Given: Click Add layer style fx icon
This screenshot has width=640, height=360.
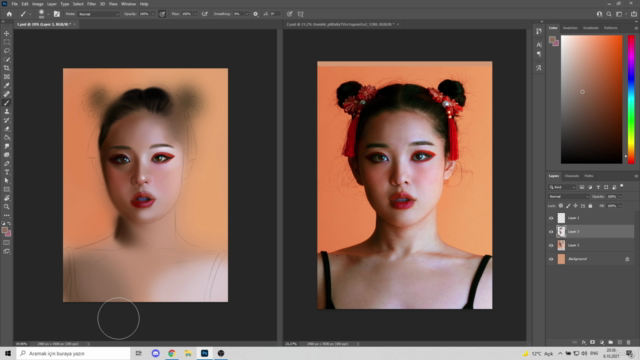Looking at the screenshot, I should [584, 342].
